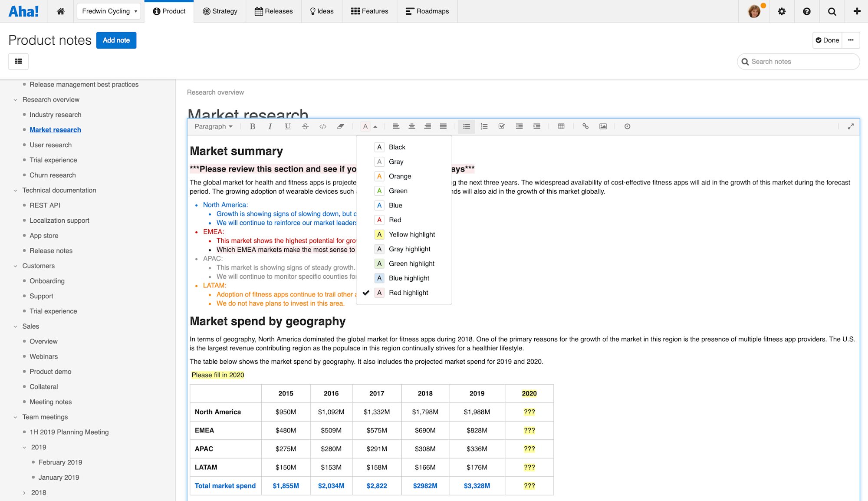868x501 pixels.
Task: Collapse the Research overview section
Action: coord(16,99)
